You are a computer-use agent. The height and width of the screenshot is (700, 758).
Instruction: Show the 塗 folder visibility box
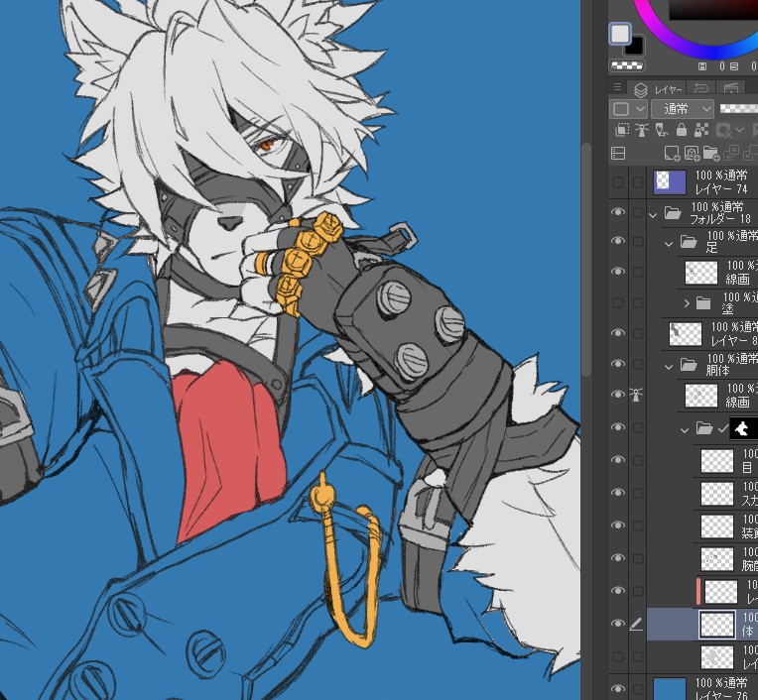(x=618, y=302)
